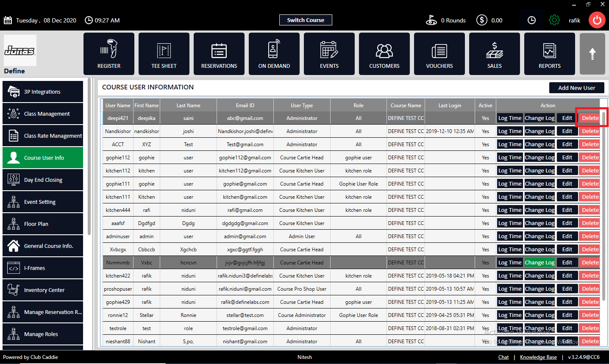Image resolution: width=609 pixels, height=364 pixels.
Task: Open I-Frames in the sidebar
Action: pos(43,268)
